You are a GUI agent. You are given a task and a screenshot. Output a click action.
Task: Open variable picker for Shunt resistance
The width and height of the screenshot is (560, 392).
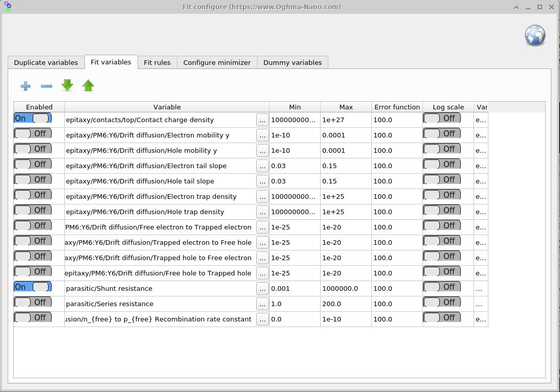pos(262,288)
